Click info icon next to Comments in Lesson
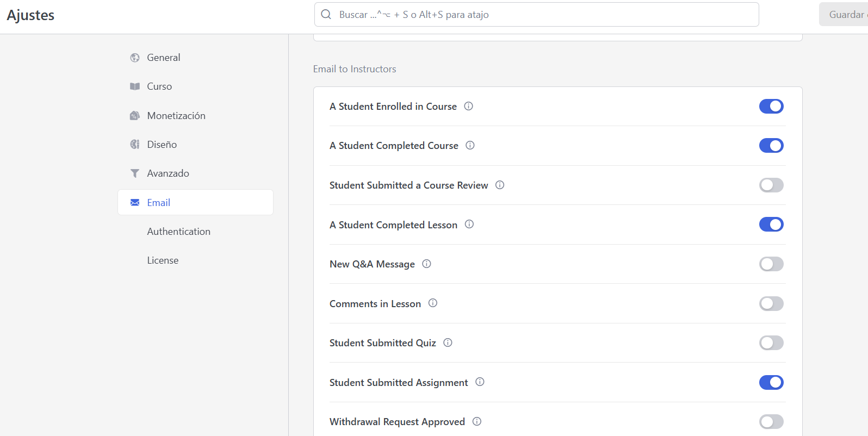Image resolution: width=868 pixels, height=436 pixels. click(x=432, y=303)
